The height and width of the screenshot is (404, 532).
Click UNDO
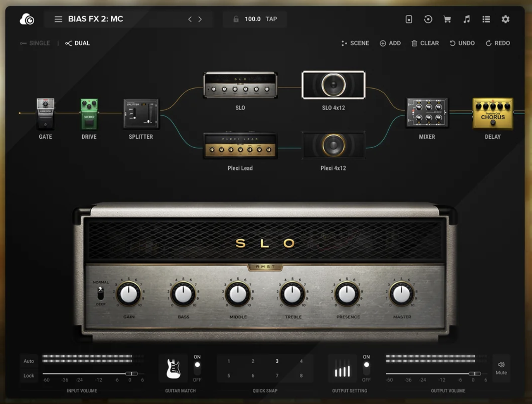(x=462, y=43)
